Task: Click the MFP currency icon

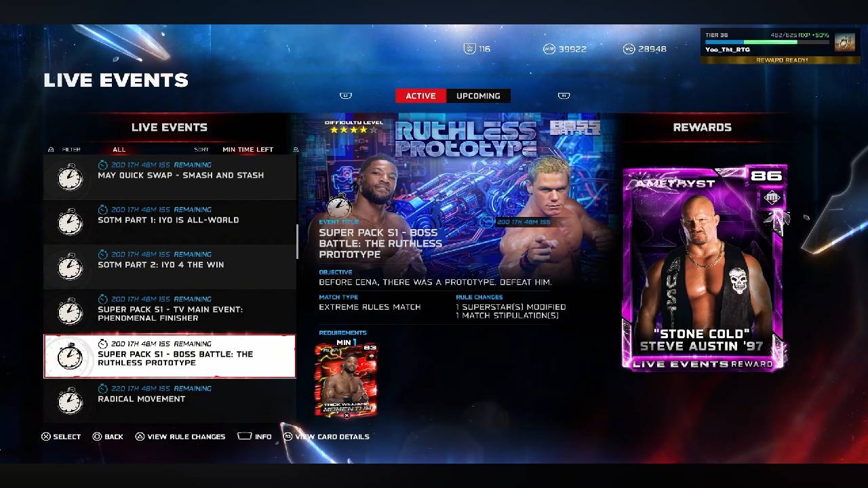Action: coord(549,49)
